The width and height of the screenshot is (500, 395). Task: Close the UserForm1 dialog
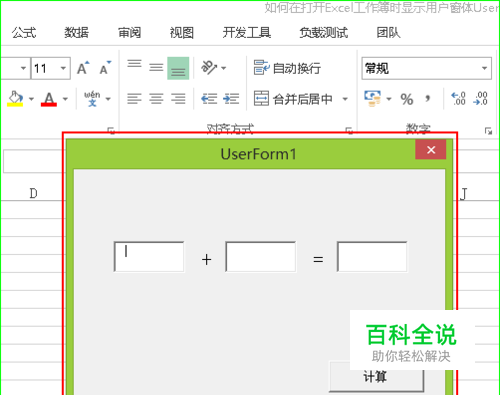pyautogui.click(x=431, y=150)
